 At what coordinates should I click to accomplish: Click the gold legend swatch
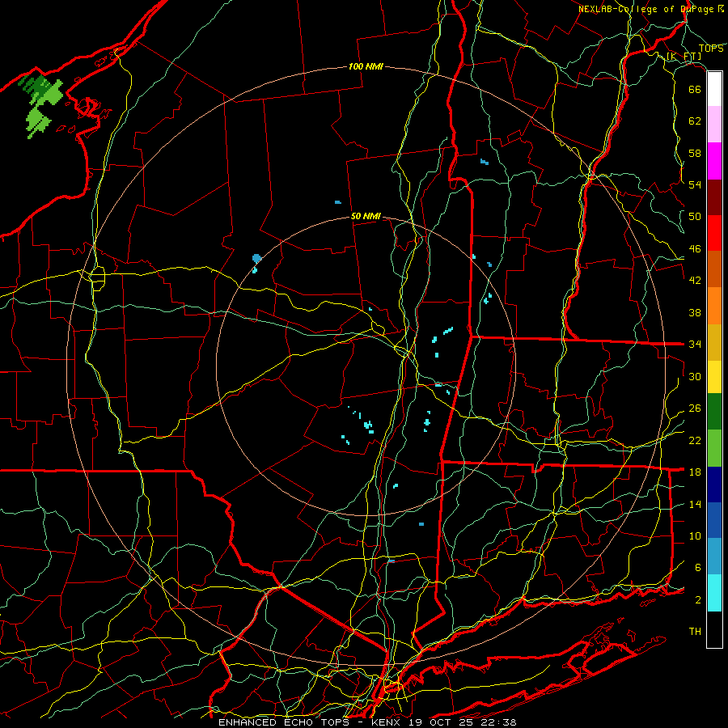[x=714, y=342]
